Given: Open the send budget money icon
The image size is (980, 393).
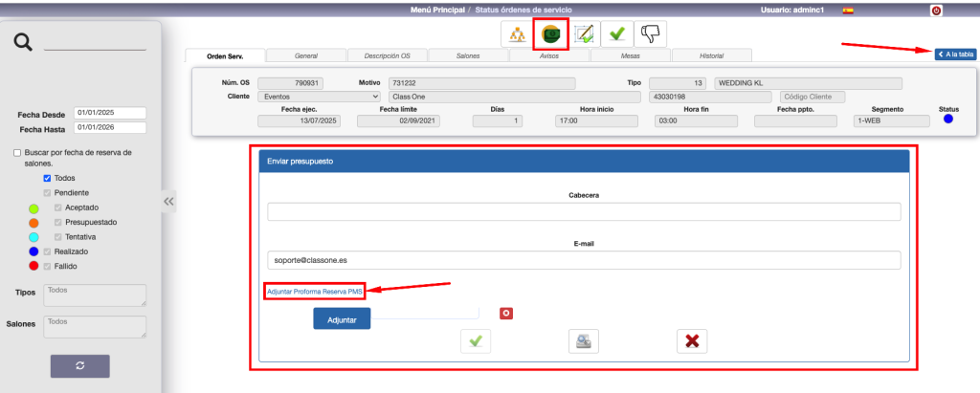Looking at the screenshot, I should point(550,34).
